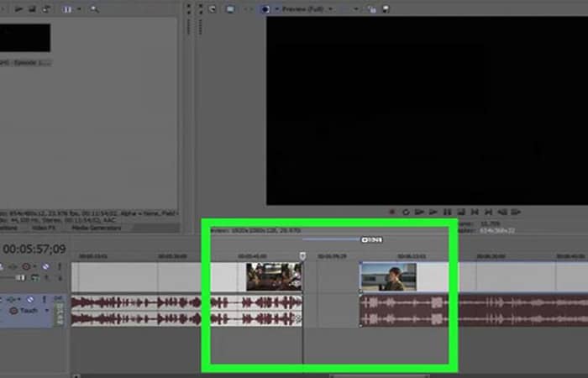Toggle Loop Playback in preview transport
Viewport: 588px width, 378px height.
[406, 213]
